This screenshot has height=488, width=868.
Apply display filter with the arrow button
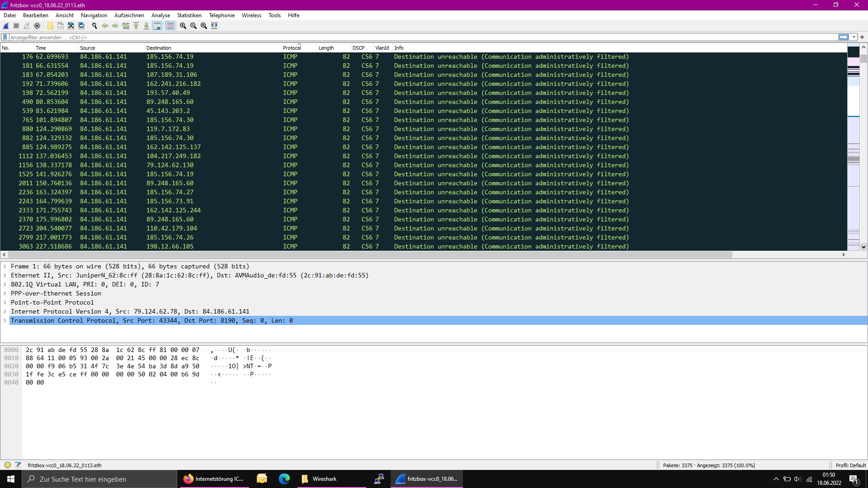point(843,38)
